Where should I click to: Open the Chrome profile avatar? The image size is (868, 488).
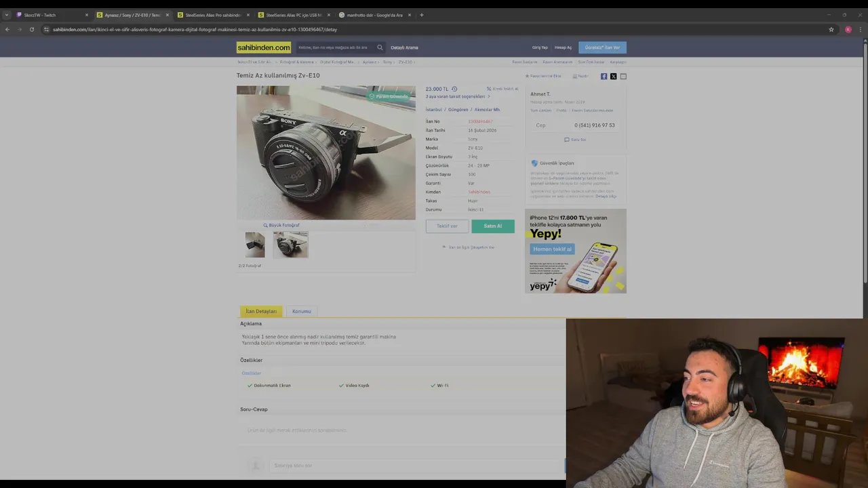point(848,29)
